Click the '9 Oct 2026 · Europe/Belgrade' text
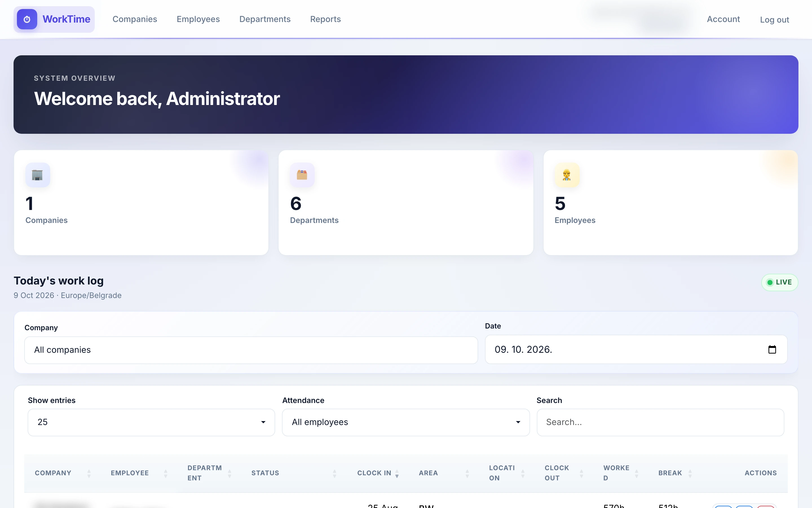This screenshot has height=508, width=812. pyautogui.click(x=67, y=295)
